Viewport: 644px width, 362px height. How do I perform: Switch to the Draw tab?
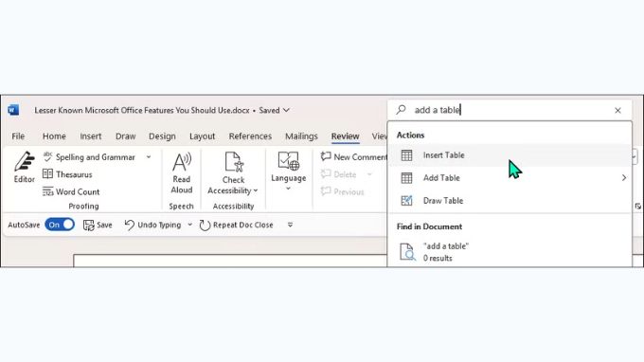(x=126, y=136)
